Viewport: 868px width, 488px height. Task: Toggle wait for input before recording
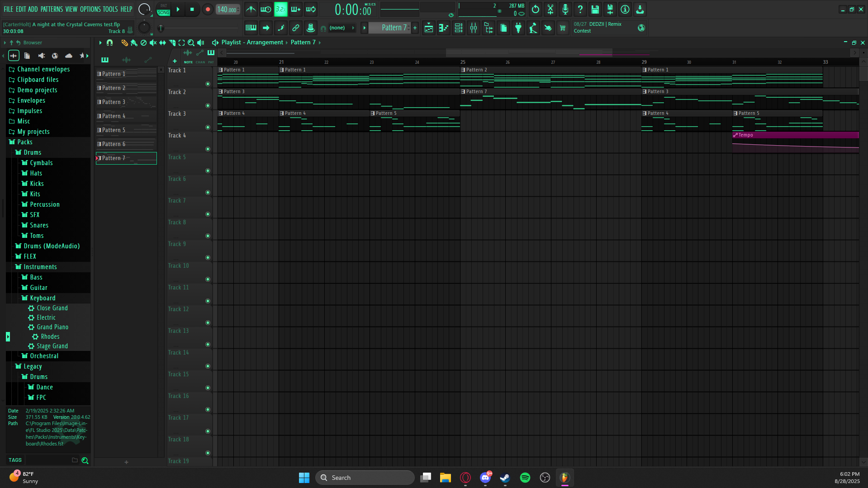pos(266,9)
